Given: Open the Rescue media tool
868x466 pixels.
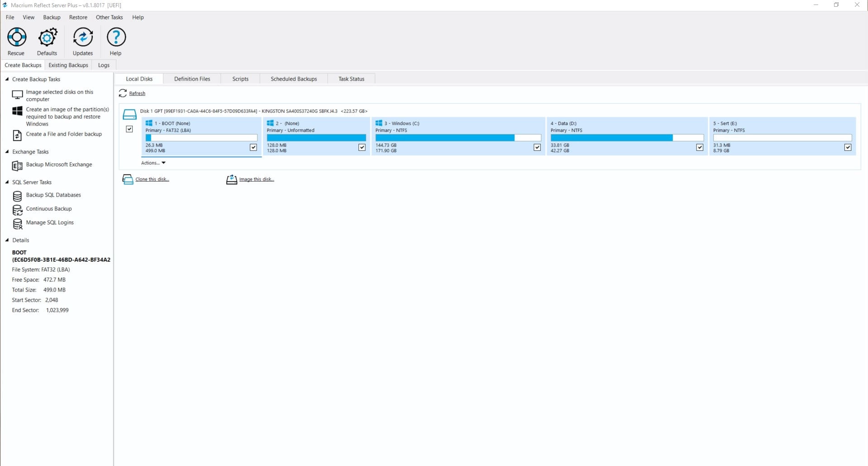Looking at the screenshot, I should pos(16,37).
